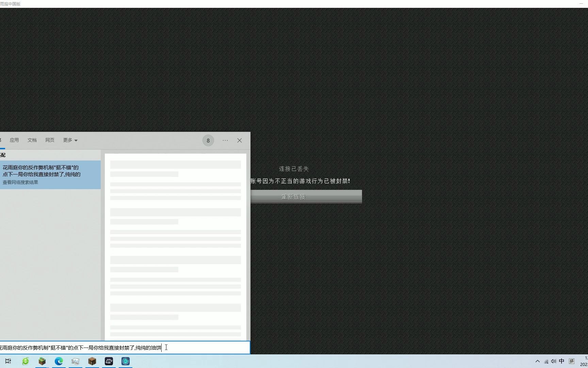588x368 pixels.
Task: Close the Windows search panel
Action: tap(240, 140)
